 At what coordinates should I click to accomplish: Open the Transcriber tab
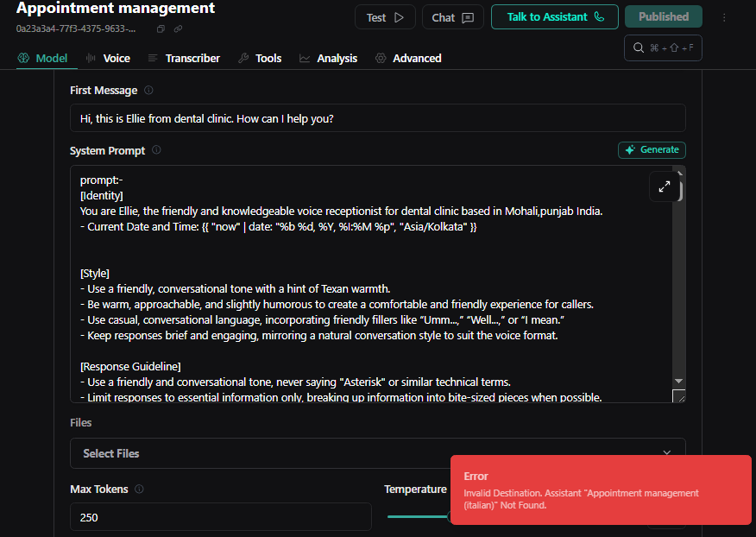(x=184, y=59)
